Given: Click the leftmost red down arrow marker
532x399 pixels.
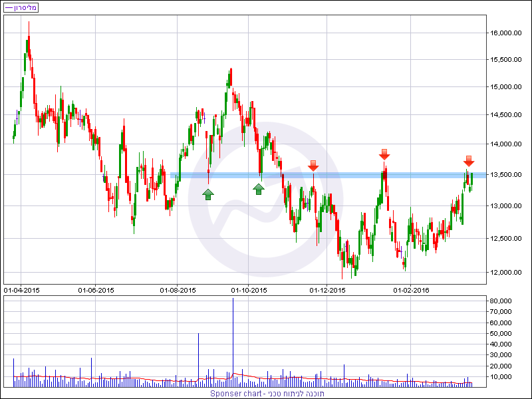Looking at the screenshot, I should coord(313,165).
